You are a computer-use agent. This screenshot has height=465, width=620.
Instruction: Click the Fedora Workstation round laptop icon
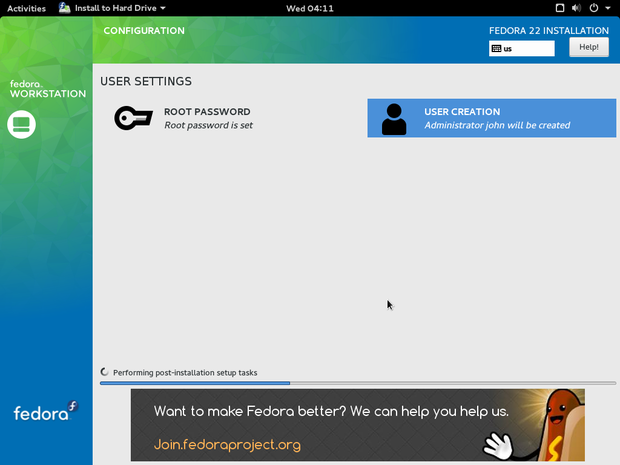click(21, 125)
